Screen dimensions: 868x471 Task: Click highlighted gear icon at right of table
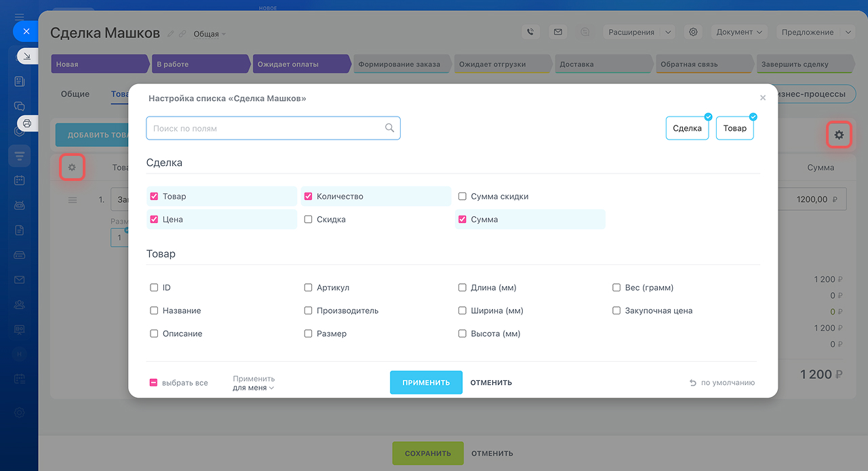tap(839, 135)
